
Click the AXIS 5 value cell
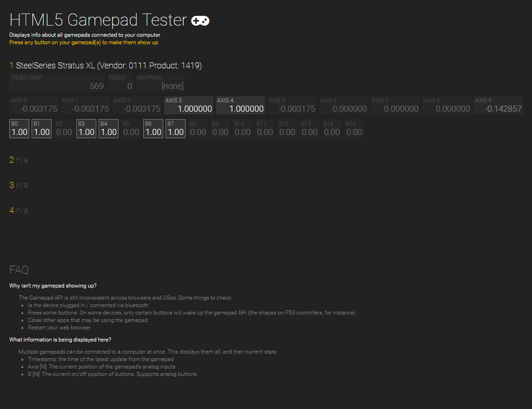click(x=292, y=105)
